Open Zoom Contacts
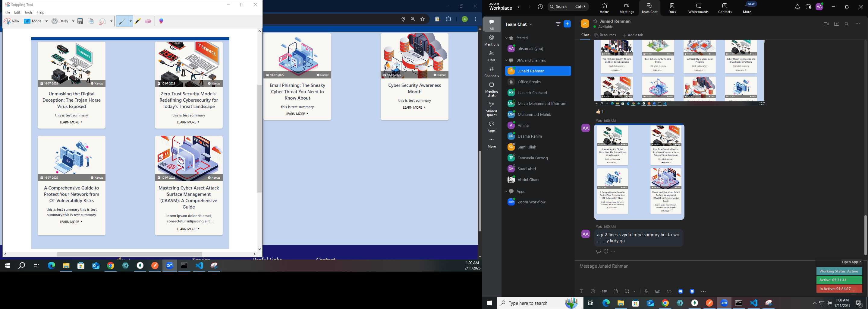The height and width of the screenshot is (309, 868). (725, 8)
